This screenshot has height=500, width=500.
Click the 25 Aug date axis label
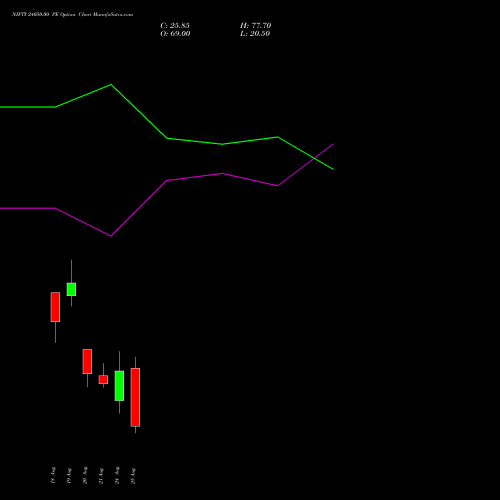(133, 475)
